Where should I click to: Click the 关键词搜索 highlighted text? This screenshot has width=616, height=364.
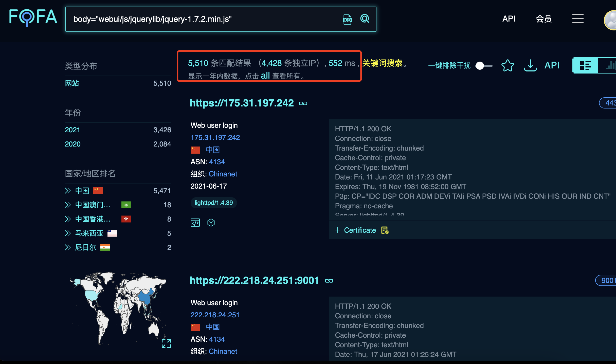point(382,63)
